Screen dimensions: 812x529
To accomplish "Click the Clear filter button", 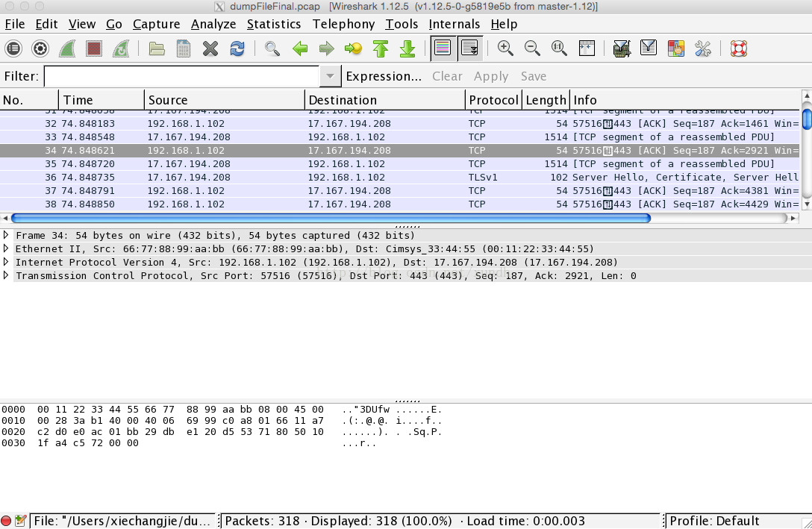I will pyautogui.click(x=447, y=76).
